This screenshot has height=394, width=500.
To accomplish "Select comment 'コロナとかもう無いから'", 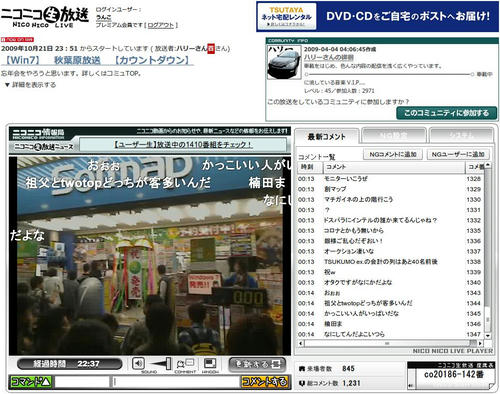I will click(x=391, y=230).
